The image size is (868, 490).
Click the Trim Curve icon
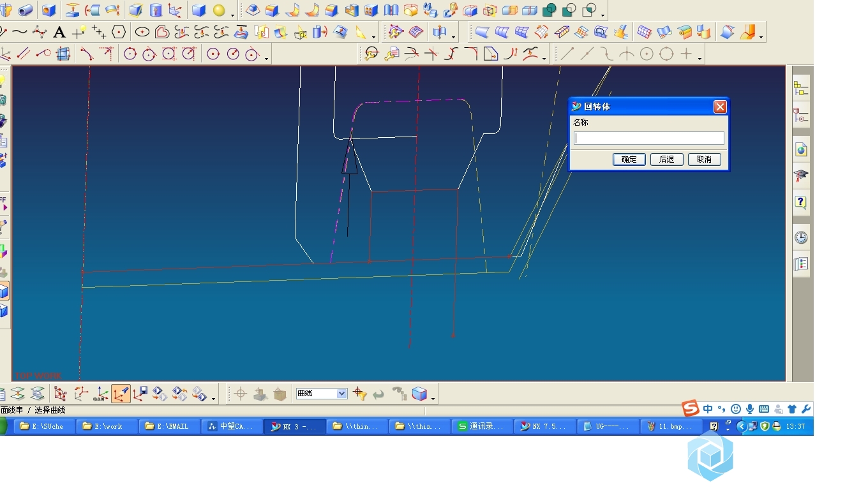[x=412, y=54]
